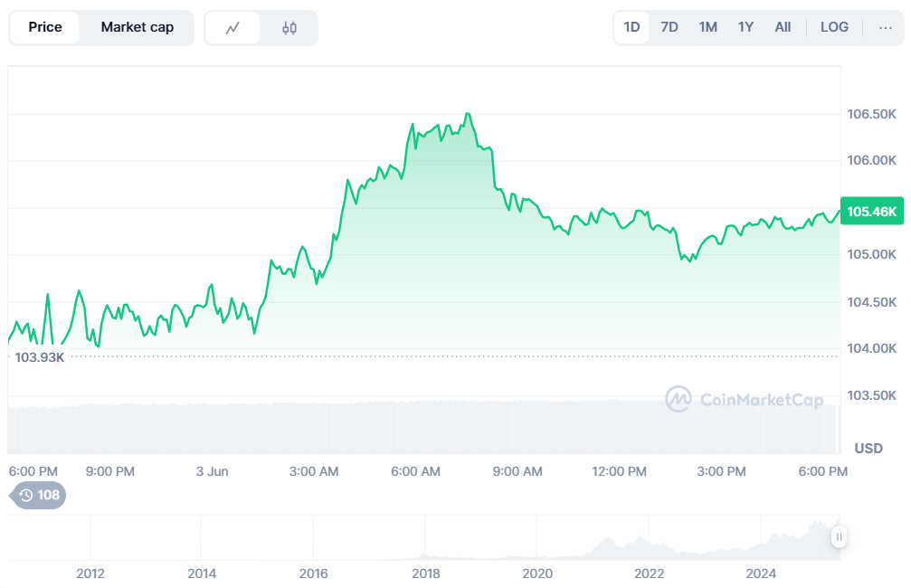
Task: Click the USD currency label
Action: coord(868,449)
